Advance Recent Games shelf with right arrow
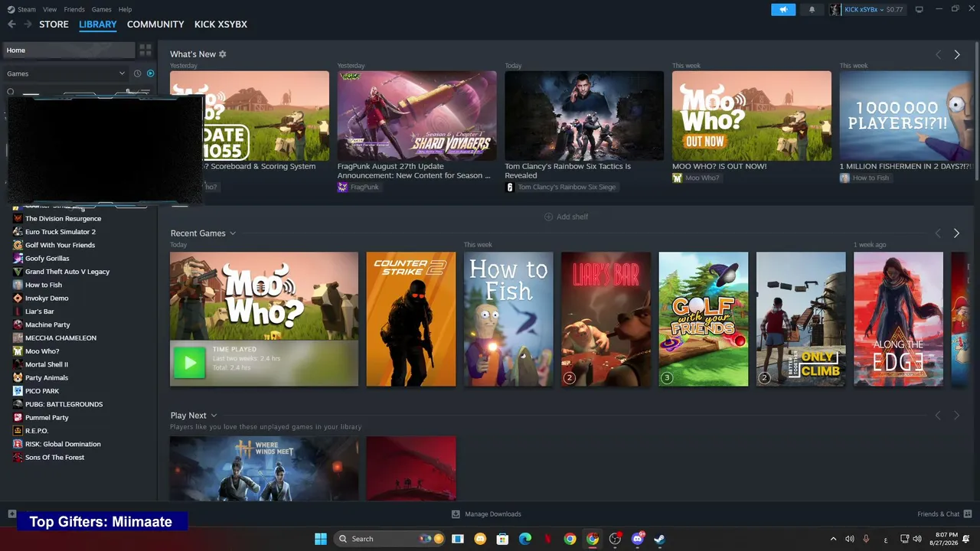 pos(956,233)
